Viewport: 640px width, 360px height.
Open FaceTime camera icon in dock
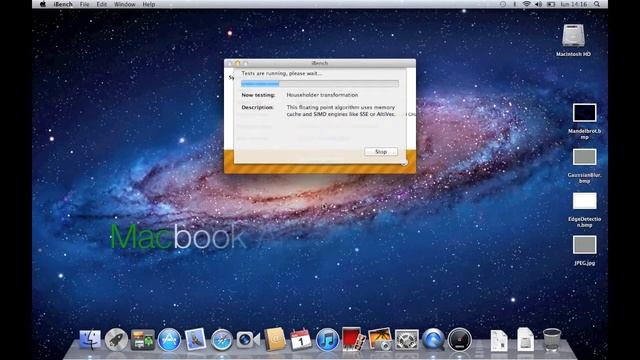pyautogui.click(x=248, y=340)
